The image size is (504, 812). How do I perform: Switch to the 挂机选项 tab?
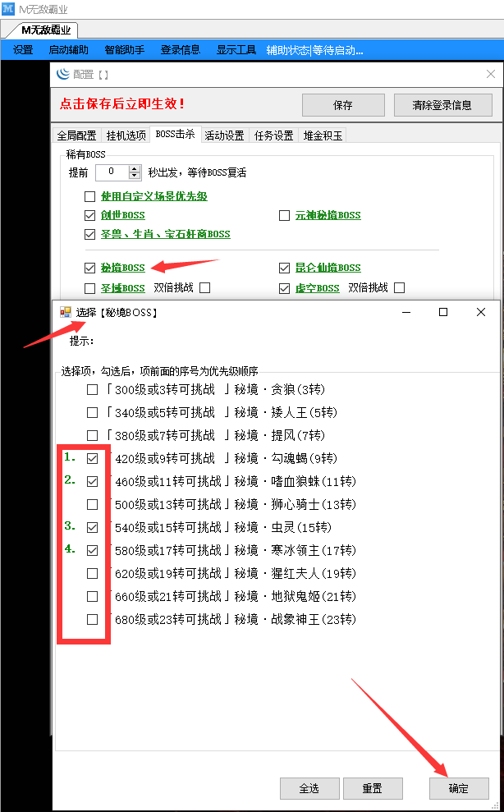(x=126, y=135)
